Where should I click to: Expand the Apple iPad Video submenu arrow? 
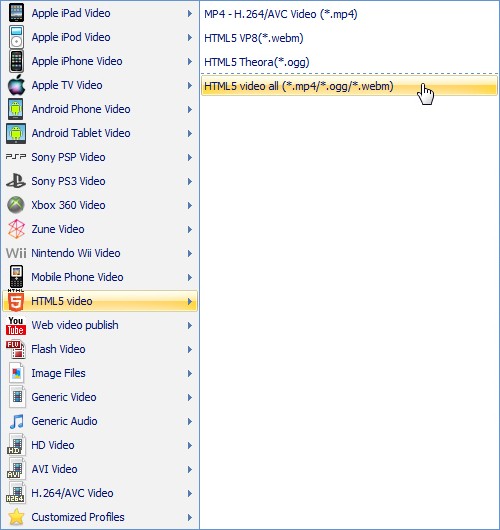pyautogui.click(x=190, y=14)
